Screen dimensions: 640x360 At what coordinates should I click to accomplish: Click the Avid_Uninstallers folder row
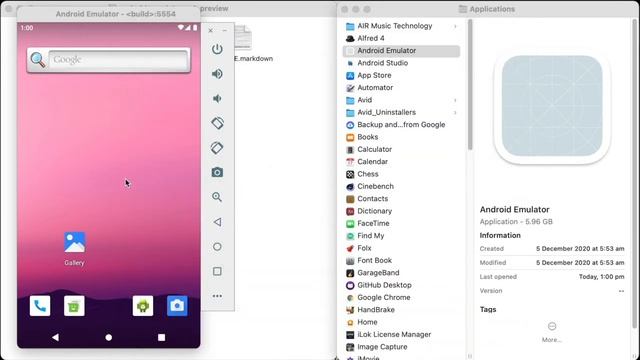tap(401, 112)
